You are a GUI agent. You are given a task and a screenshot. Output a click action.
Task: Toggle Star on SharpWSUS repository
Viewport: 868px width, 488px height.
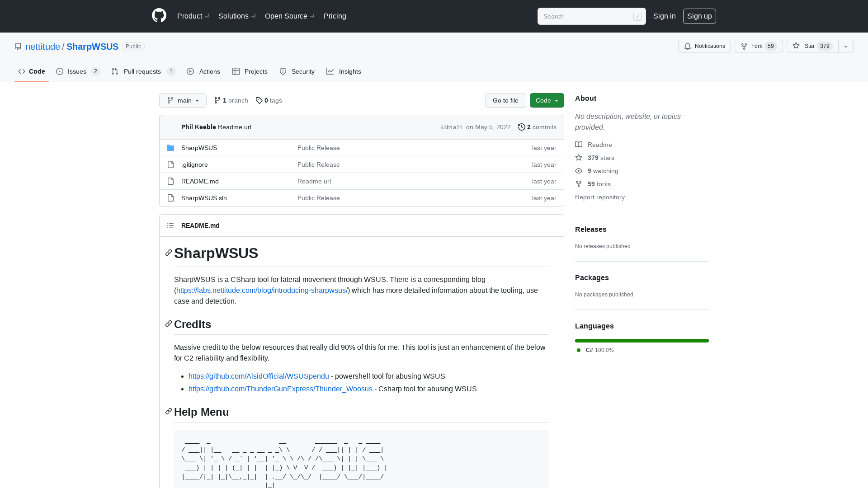click(812, 46)
